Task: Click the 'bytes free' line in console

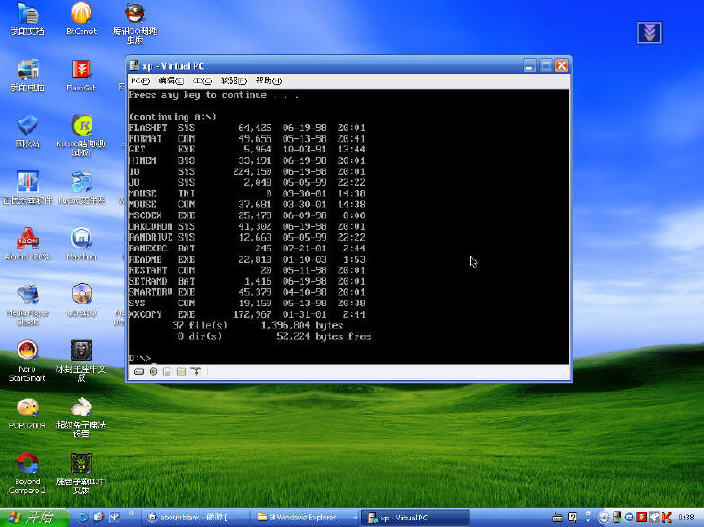Action: [x=274, y=336]
